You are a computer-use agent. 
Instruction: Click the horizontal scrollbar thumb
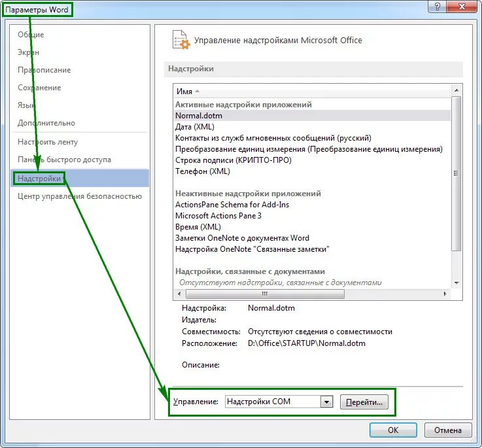(x=265, y=294)
